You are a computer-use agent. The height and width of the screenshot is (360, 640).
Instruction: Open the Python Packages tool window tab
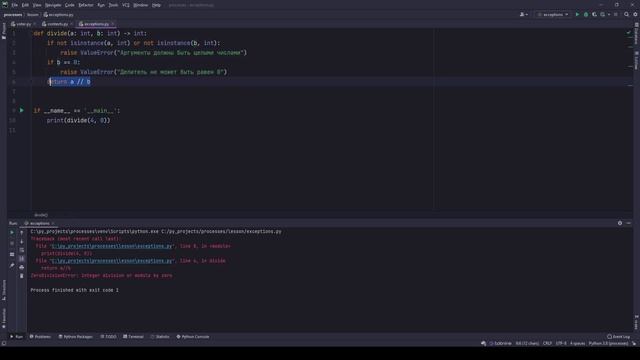[76, 337]
